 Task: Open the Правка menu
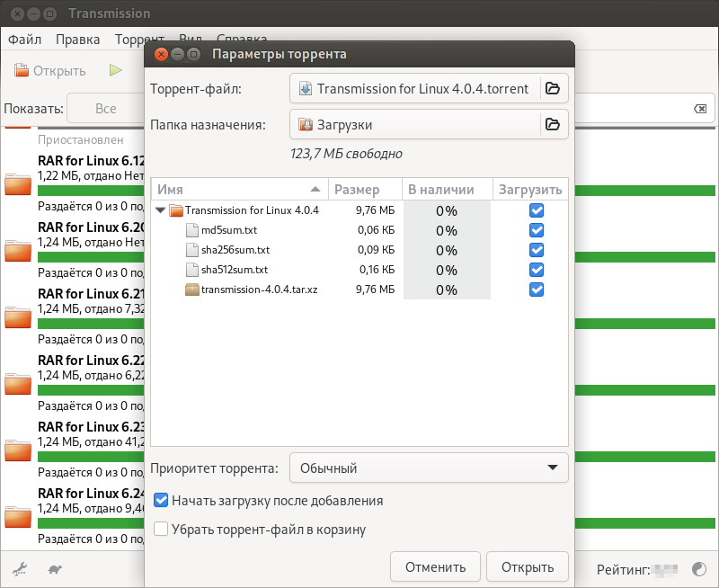click(77, 40)
